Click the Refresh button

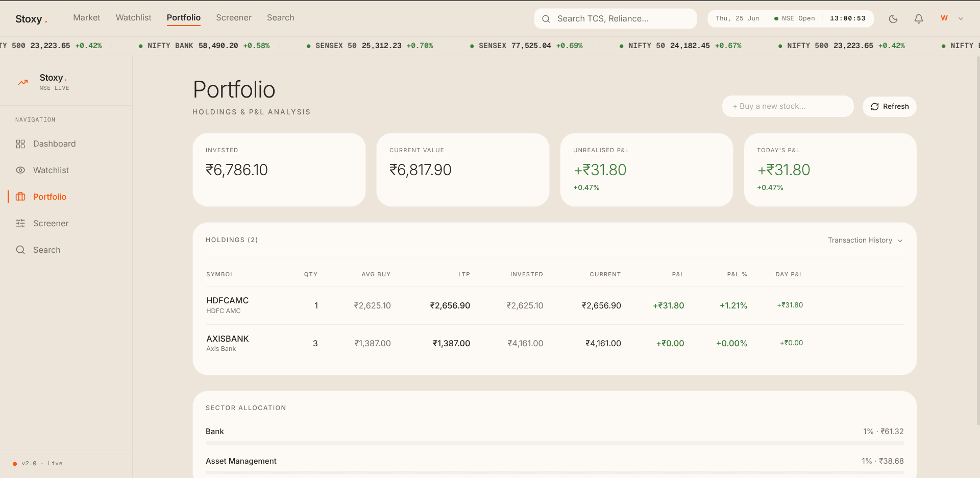pyautogui.click(x=890, y=107)
